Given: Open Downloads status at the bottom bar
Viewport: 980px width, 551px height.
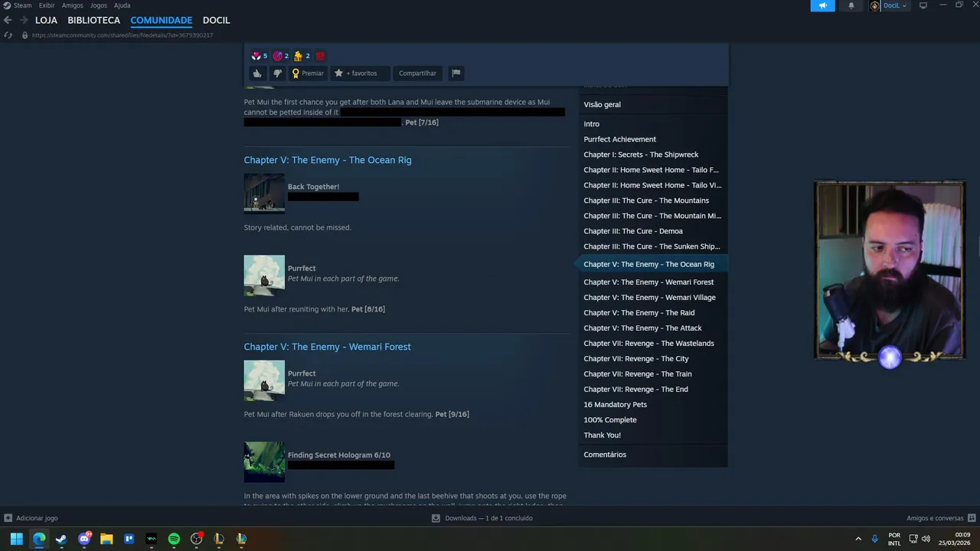Looking at the screenshot, I should coord(482,518).
